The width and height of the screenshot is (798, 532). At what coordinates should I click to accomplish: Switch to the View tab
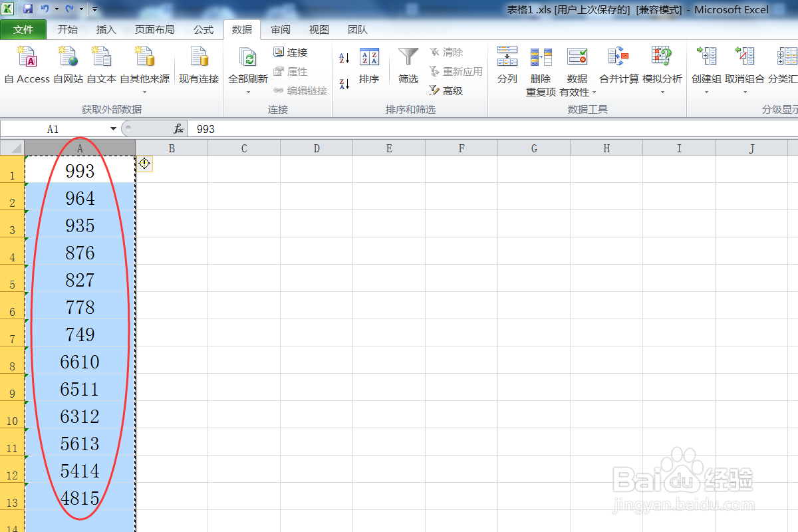tap(319, 30)
